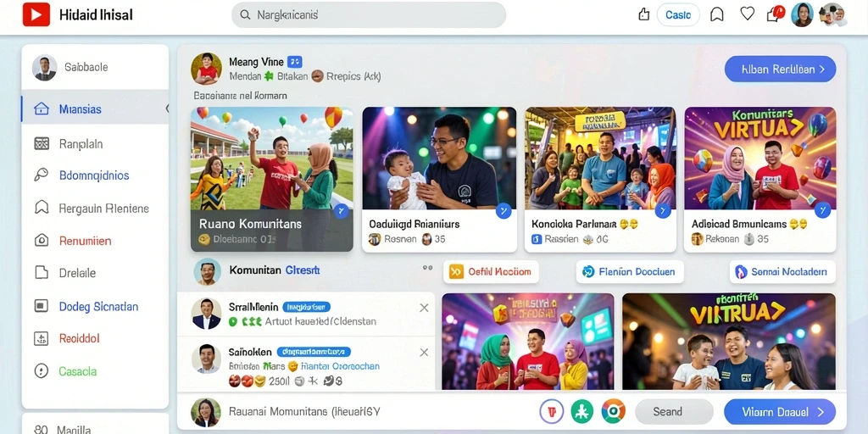This screenshot has width=868, height=434.
Task: Click the Sennai Nocladern chip
Action: coord(782,272)
